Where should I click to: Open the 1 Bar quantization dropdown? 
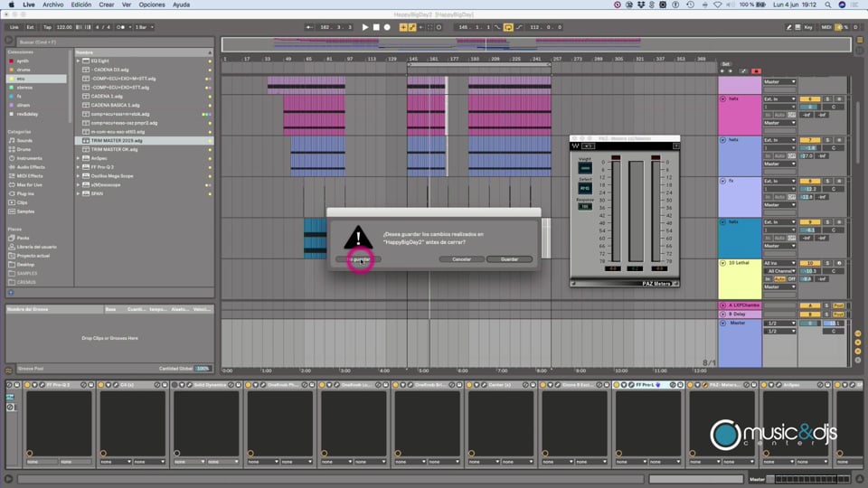[x=145, y=27]
